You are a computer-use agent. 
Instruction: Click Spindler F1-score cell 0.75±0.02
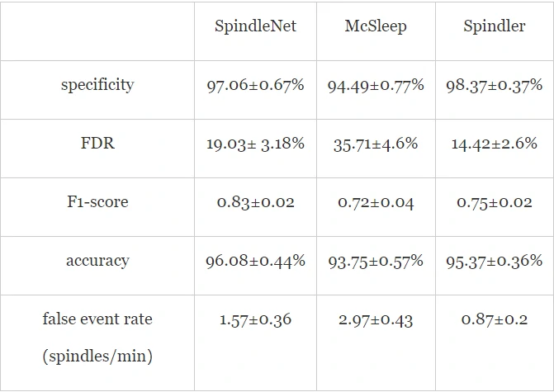495,202
